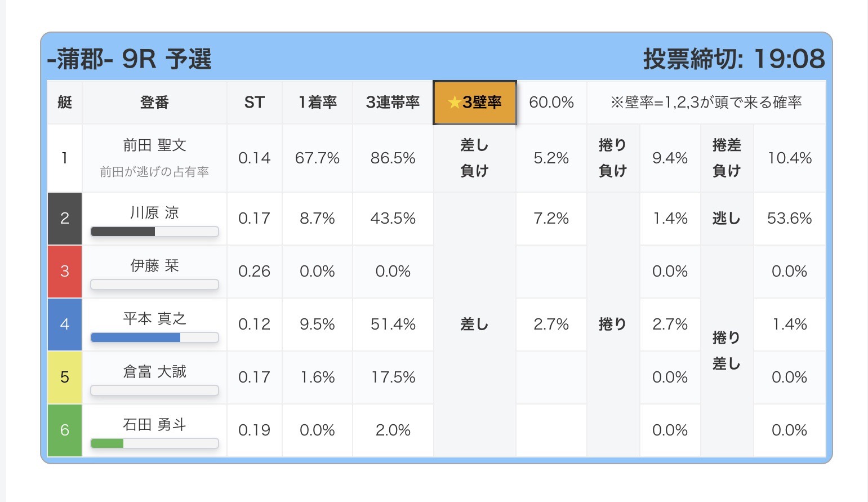Screen dimensions: 868x502
Task: Click the 登番 column header
Action: [x=154, y=103]
